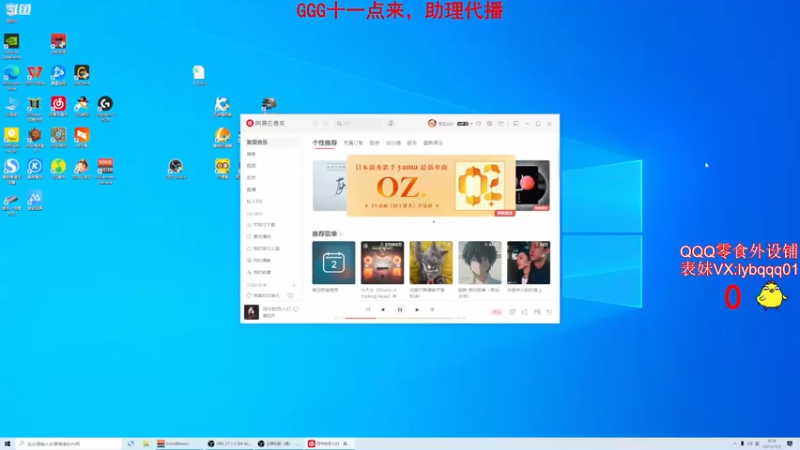The width and height of the screenshot is (800, 450).
Task: Go back with the NetEase Music back arrow
Action: pos(316,123)
